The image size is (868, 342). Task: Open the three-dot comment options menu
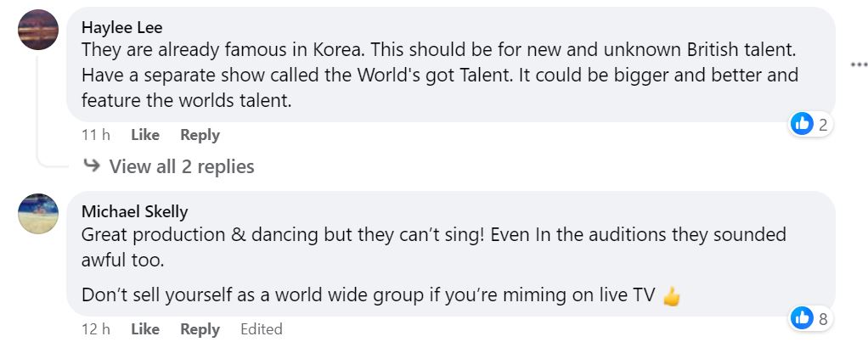click(x=858, y=64)
